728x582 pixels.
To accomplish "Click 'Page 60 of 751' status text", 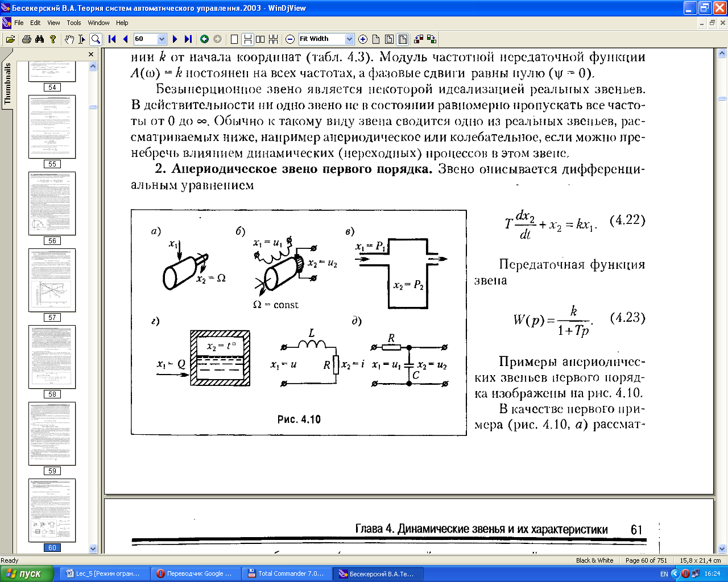I will pos(646,560).
